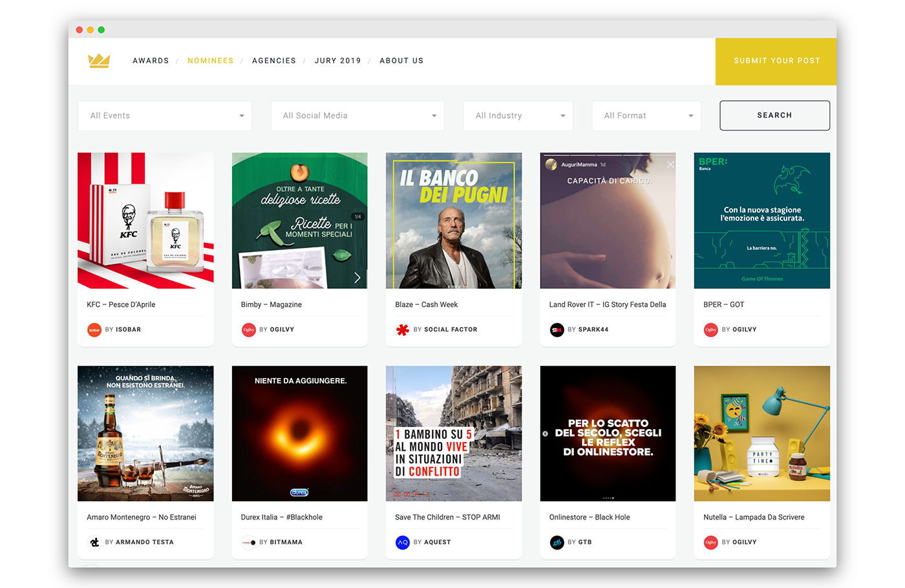This screenshot has height=588, width=905.
Task: Open the All Social Media dropdown
Action: 357,116
